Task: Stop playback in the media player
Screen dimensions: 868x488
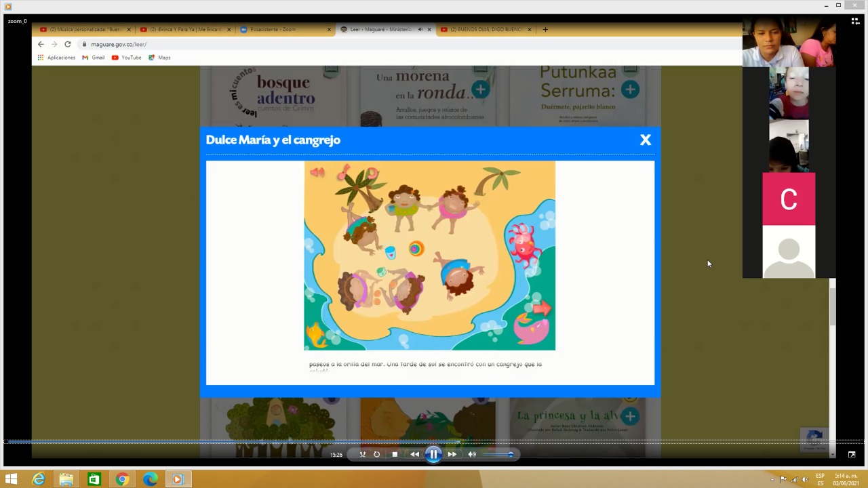Action: (395, 454)
